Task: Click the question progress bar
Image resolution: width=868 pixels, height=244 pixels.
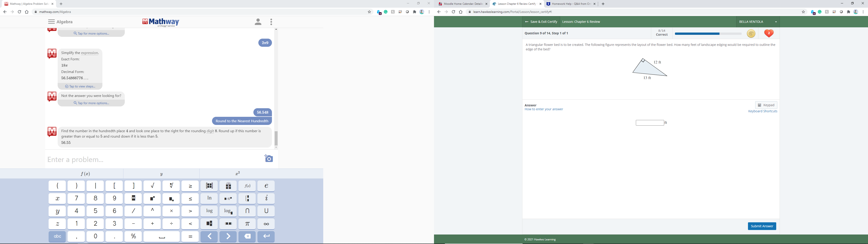Action: point(708,34)
